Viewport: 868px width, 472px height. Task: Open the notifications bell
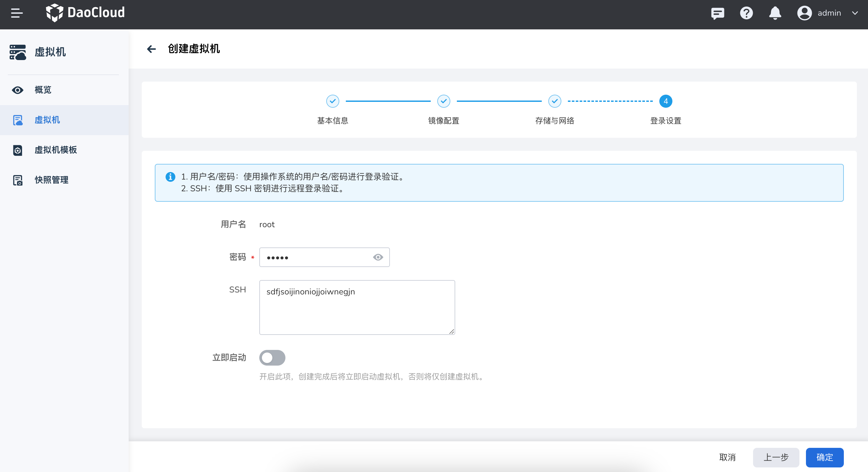[x=775, y=13]
